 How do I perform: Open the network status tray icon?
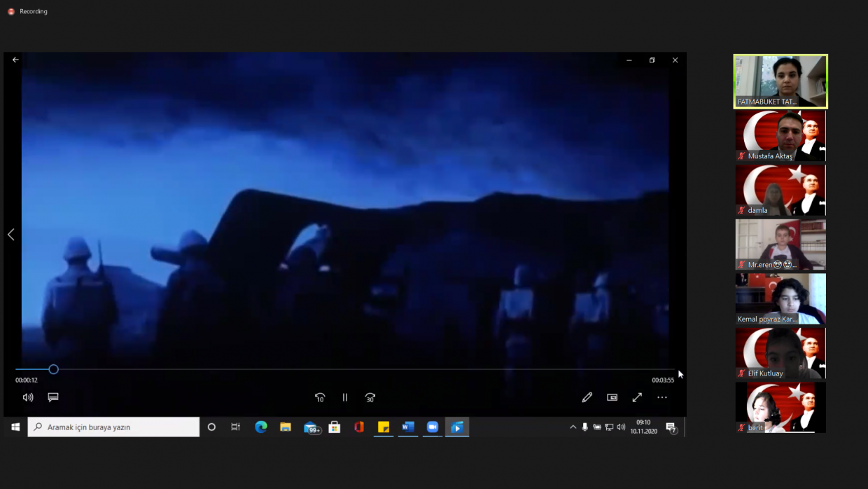[x=609, y=427]
